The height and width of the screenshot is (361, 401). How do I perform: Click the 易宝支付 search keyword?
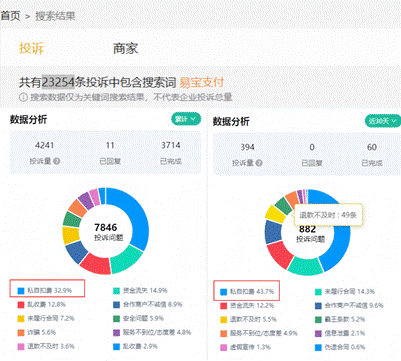[201, 82]
